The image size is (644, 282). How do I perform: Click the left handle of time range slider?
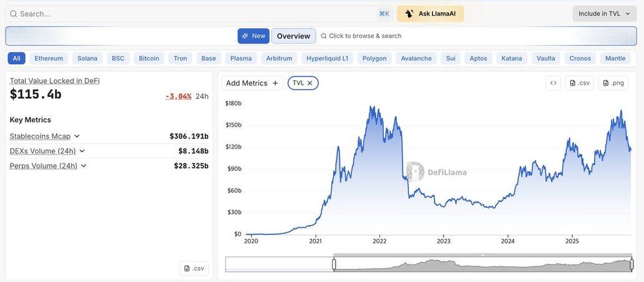tap(334, 265)
